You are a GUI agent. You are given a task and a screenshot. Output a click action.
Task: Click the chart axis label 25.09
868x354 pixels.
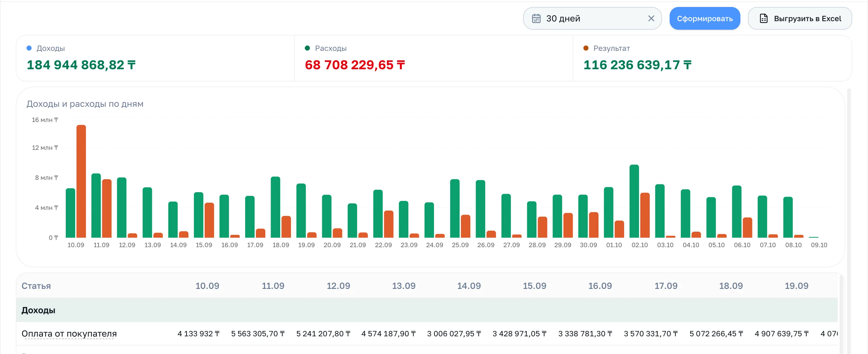[x=460, y=245]
